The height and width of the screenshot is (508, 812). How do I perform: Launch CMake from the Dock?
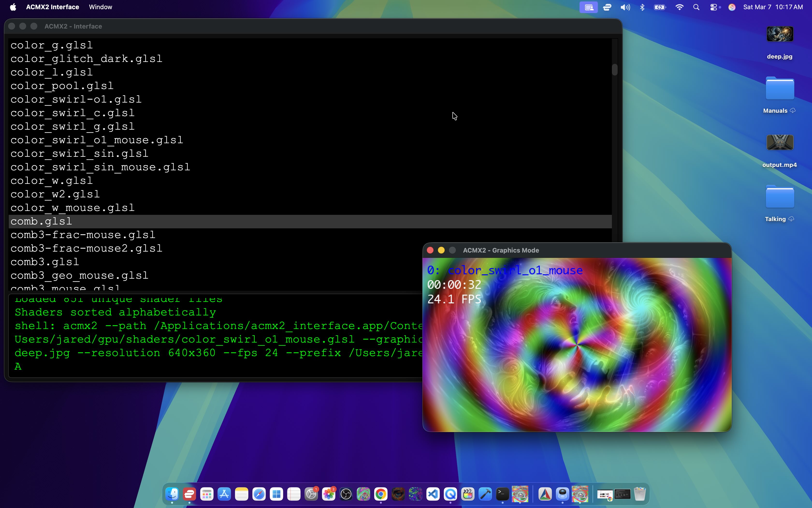click(x=545, y=494)
